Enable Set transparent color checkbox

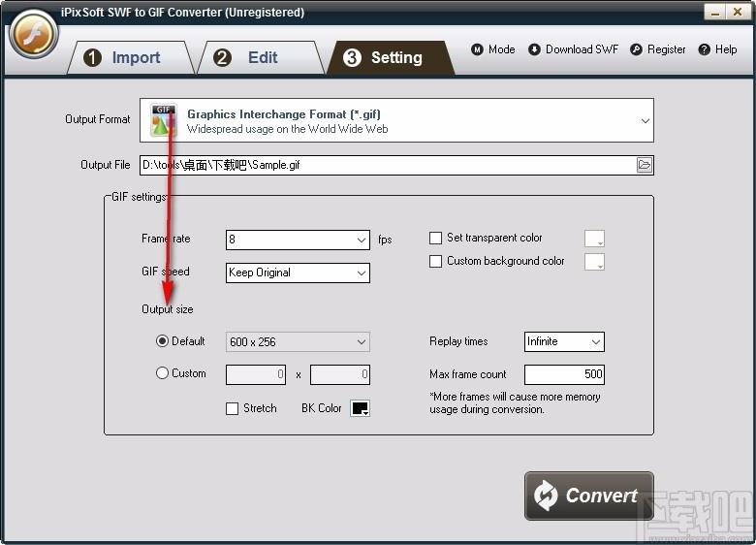[435, 238]
